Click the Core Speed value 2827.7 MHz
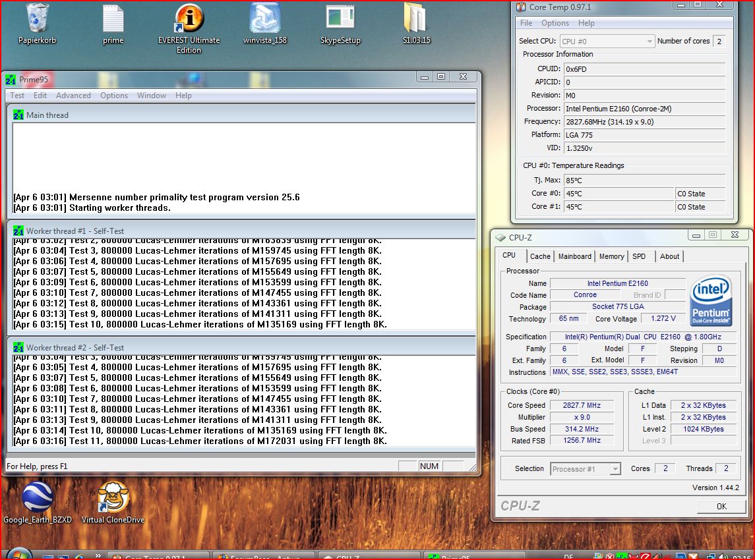Screen dimensions: 755x560 point(582,405)
